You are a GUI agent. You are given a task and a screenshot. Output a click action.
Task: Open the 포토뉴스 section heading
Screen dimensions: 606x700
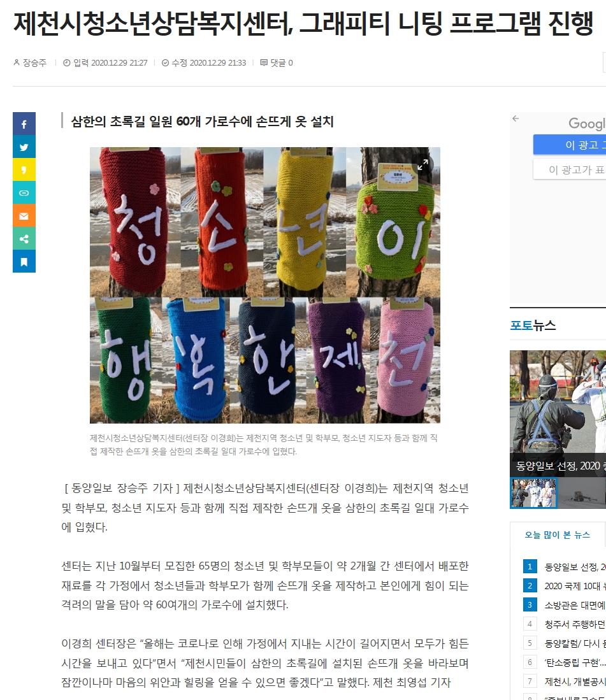tap(533, 325)
